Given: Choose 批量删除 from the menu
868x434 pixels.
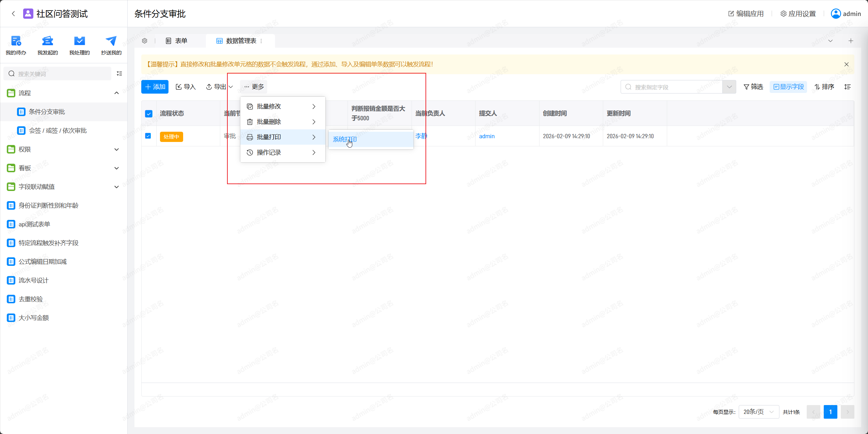Looking at the screenshot, I should [x=269, y=122].
